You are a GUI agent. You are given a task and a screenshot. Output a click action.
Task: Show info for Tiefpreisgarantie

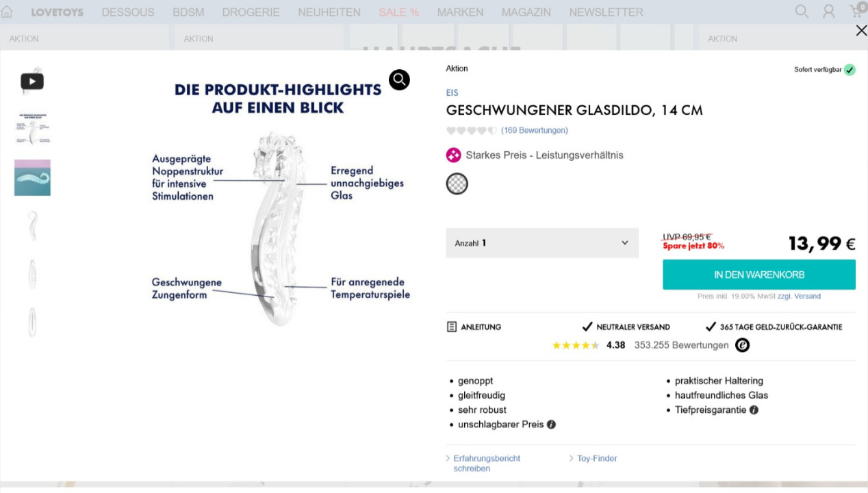(753, 409)
